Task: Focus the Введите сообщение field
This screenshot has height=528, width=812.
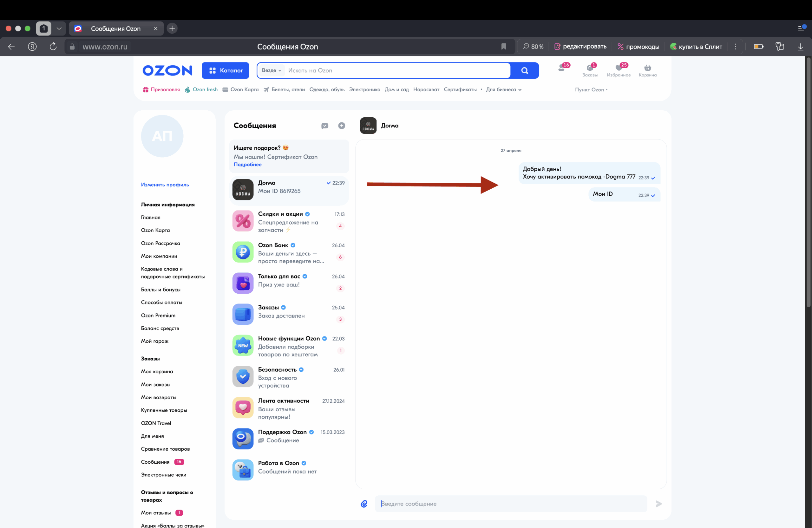Action: pyautogui.click(x=511, y=504)
